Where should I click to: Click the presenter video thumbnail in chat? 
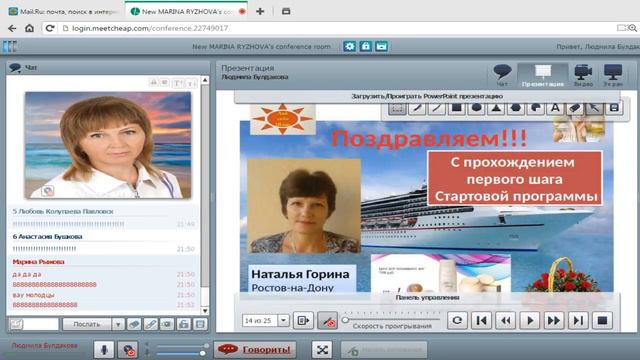coord(108,145)
